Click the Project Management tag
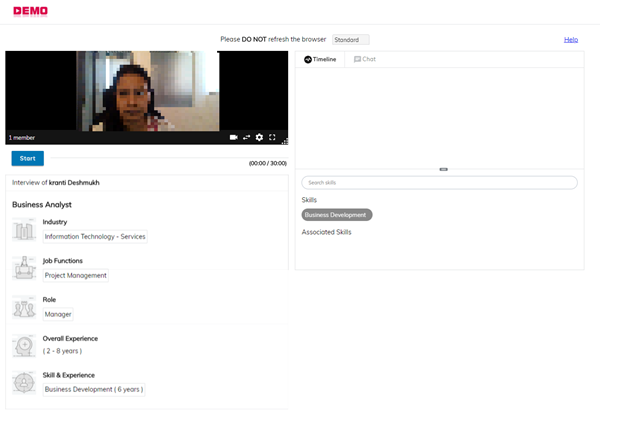The width and height of the screenshot is (636, 421). 75,275
